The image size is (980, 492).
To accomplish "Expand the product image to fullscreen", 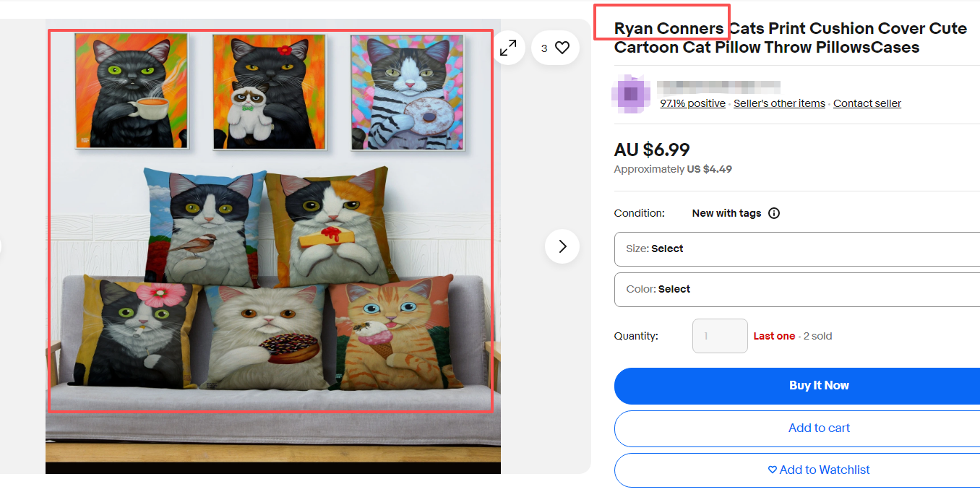I will pyautogui.click(x=509, y=48).
